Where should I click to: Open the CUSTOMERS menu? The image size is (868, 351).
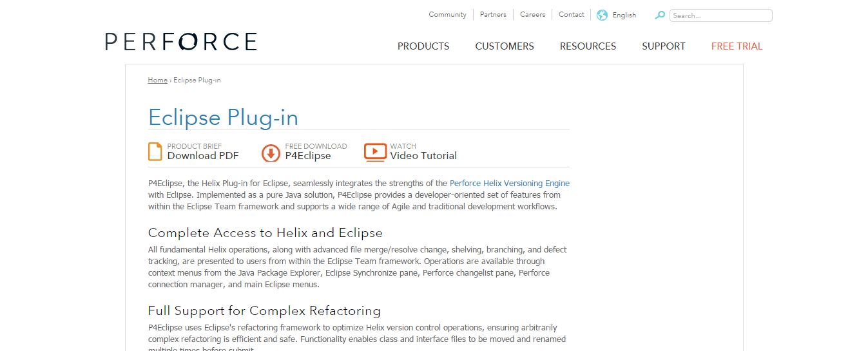pos(505,46)
